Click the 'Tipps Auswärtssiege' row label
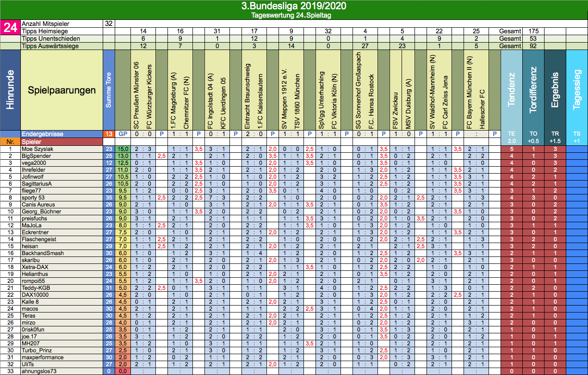Screen dimensions: 588x375 coord(50,46)
